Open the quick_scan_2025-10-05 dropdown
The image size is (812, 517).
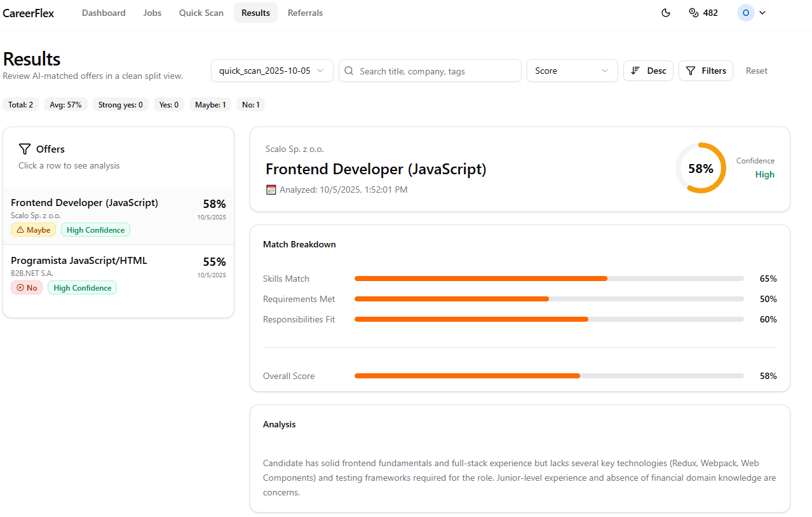click(272, 71)
